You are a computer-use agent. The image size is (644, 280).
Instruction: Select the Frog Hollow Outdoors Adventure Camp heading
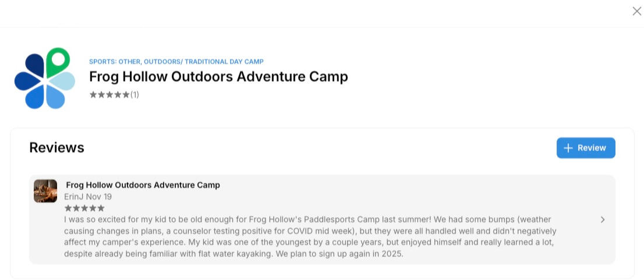coord(218,77)
